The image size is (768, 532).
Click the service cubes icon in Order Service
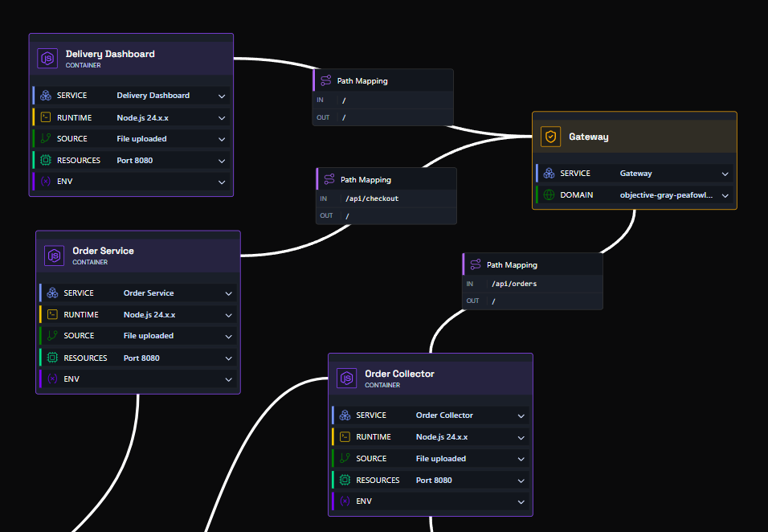tap(52, 293)
